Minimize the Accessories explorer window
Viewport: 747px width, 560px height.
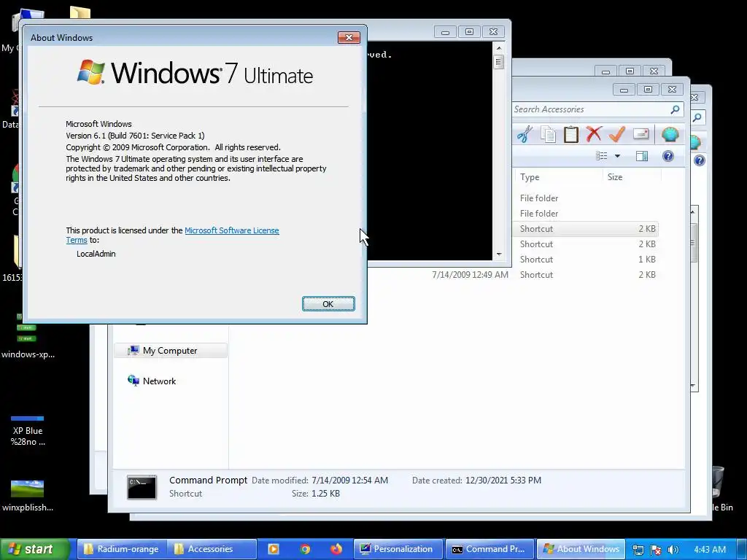tap(624, 90)
